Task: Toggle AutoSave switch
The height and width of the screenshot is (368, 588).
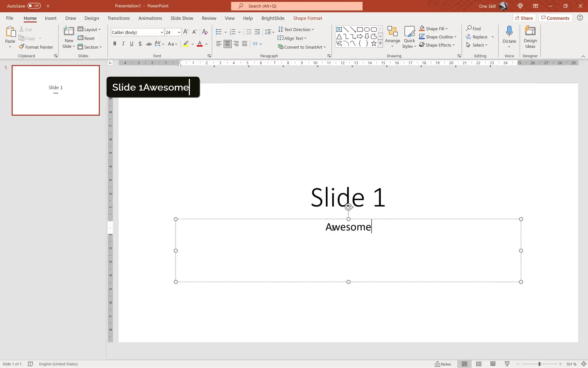Action: [x=34, y=6]
